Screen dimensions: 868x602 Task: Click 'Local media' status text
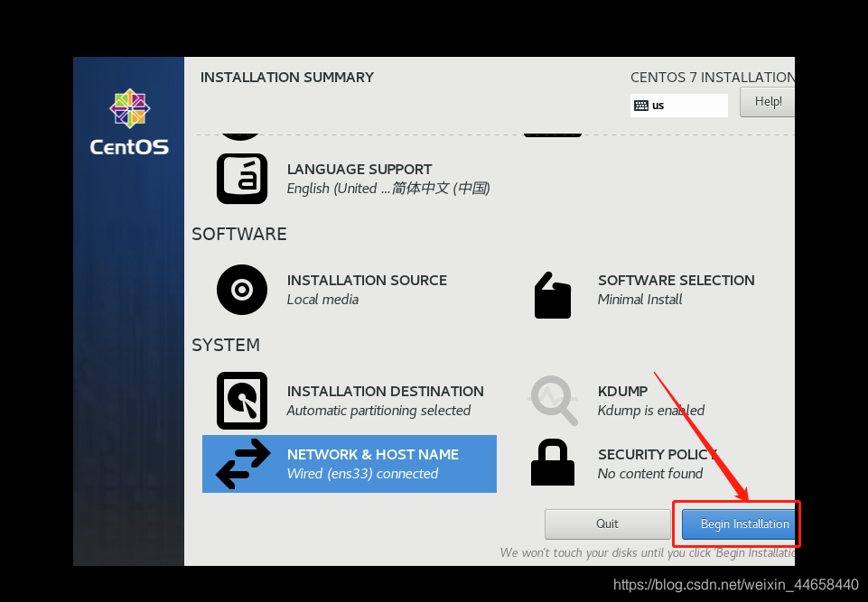[x=322, y=300]
